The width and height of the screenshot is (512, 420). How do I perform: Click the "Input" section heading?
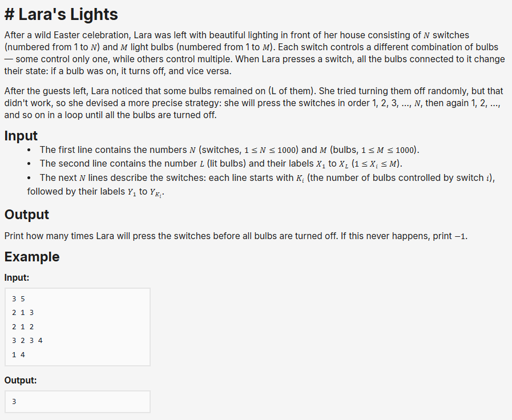pos(21,136)
